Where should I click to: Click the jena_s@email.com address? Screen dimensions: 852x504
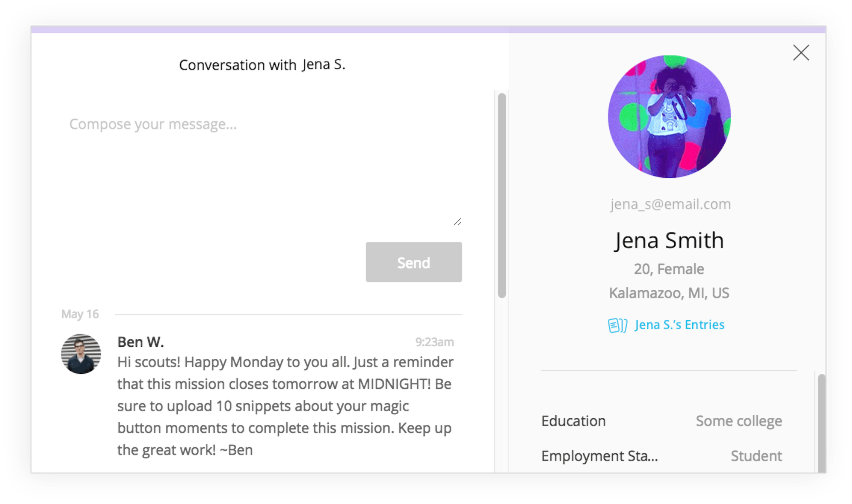click(670, 204)
